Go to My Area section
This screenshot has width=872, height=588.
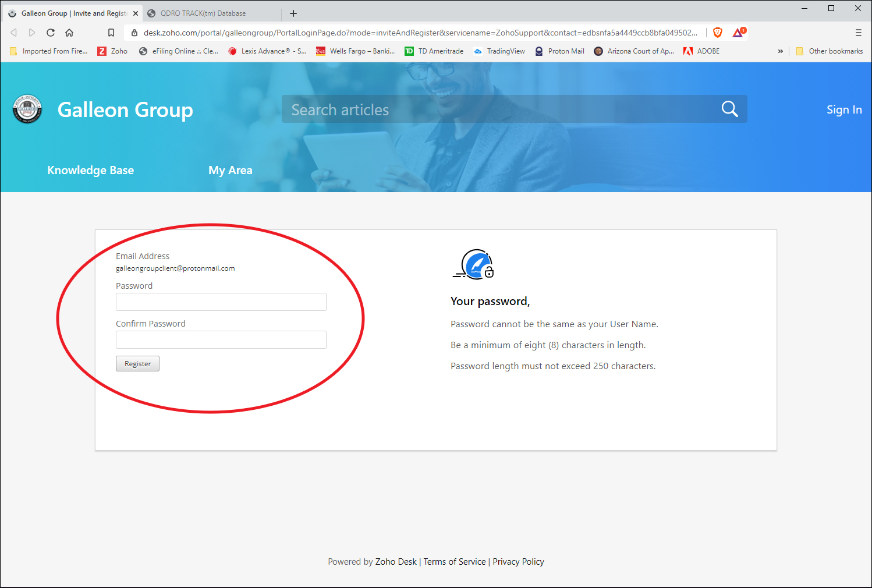coord(230,170)
